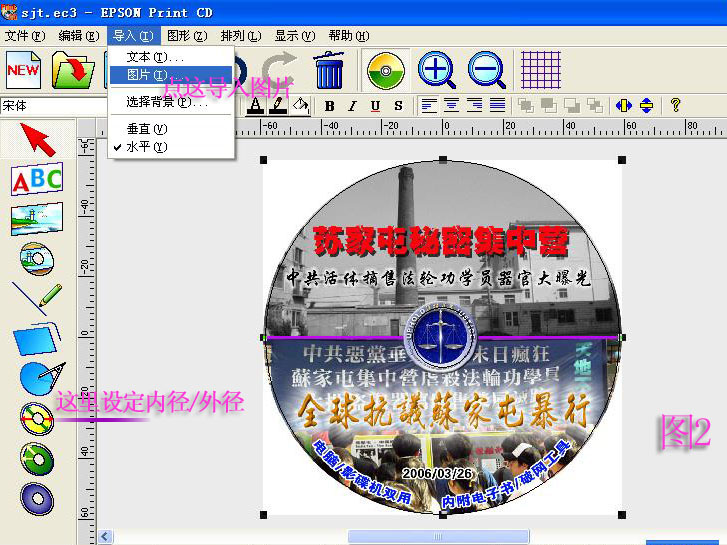Viewport: 727px width, 545px height.
Task: Check the 垂直 (vertical) menu option
Action: pos(146,129)
